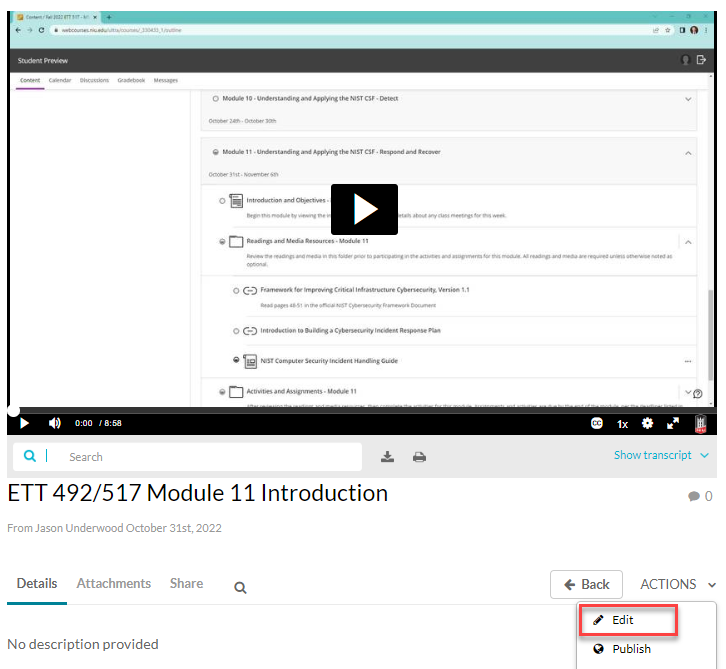Toggle closed captions CC button
The height and width of the screenshot is (669, 726).
597,423
